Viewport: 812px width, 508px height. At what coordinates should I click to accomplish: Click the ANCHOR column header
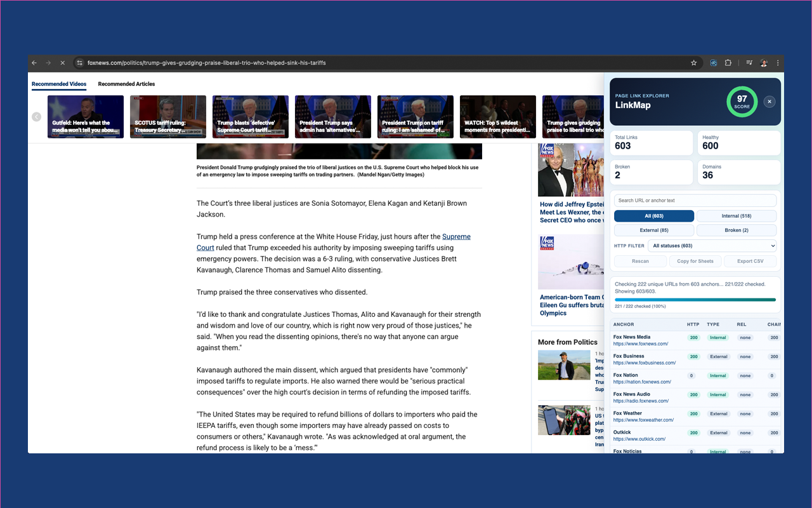tap(624, 324)
